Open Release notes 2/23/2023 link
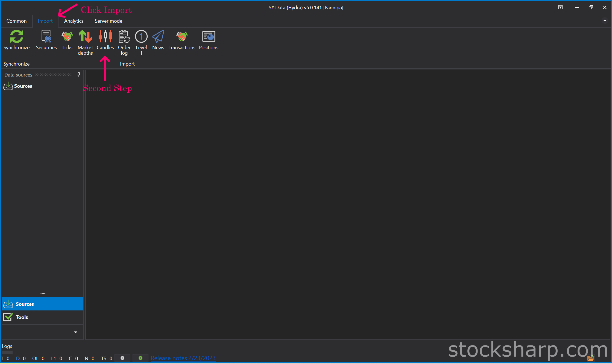Screen dimensions: 612x364 click(183, 358)
